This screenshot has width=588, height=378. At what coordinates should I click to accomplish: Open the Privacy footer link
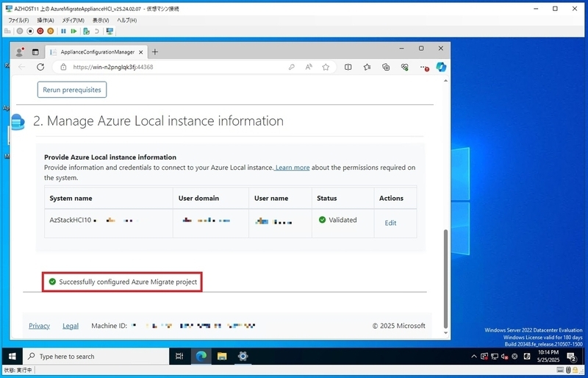pos(40,326)
